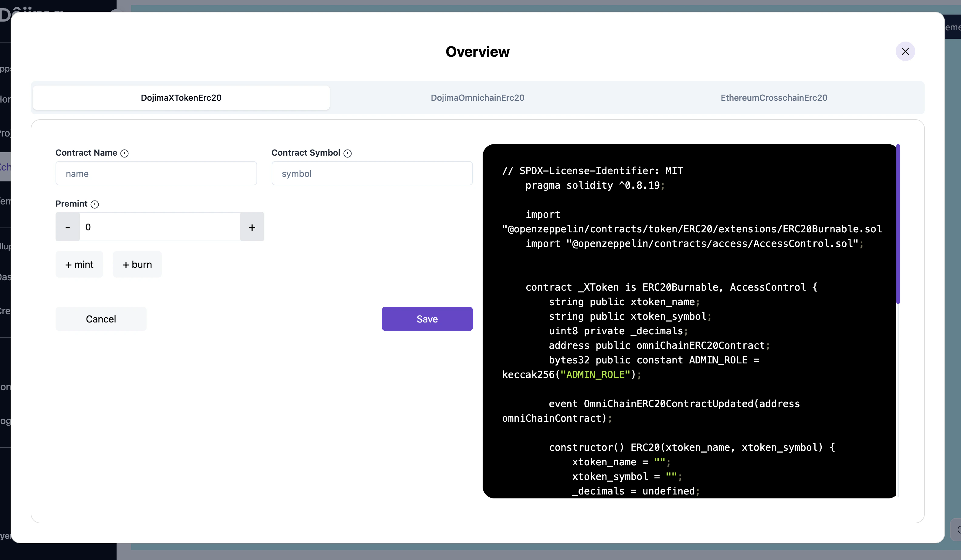
Task: Open the Premint info tooltip
Action: coord(95,204)
